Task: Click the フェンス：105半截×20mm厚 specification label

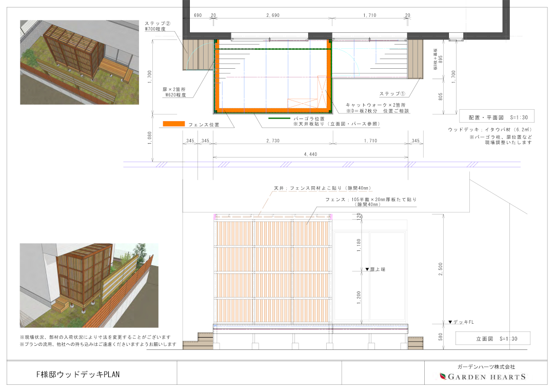Action: pos(369,200)
